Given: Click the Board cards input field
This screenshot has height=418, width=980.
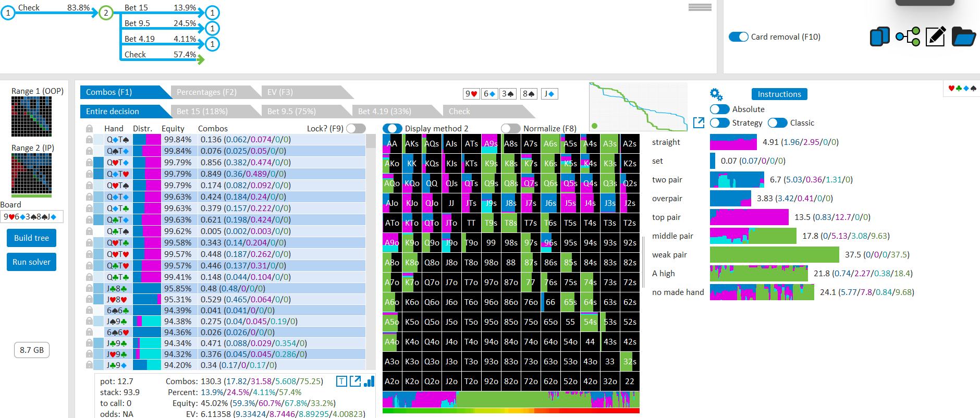Looking at the screenshot, I should [x=32, y=217].
